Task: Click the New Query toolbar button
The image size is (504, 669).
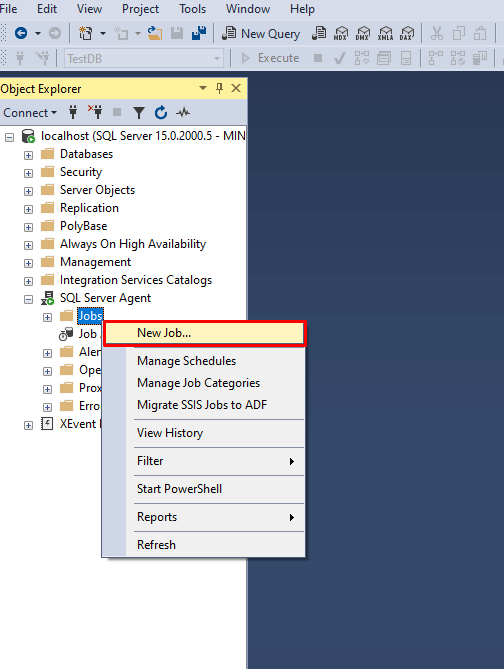Action: [261, 33]
